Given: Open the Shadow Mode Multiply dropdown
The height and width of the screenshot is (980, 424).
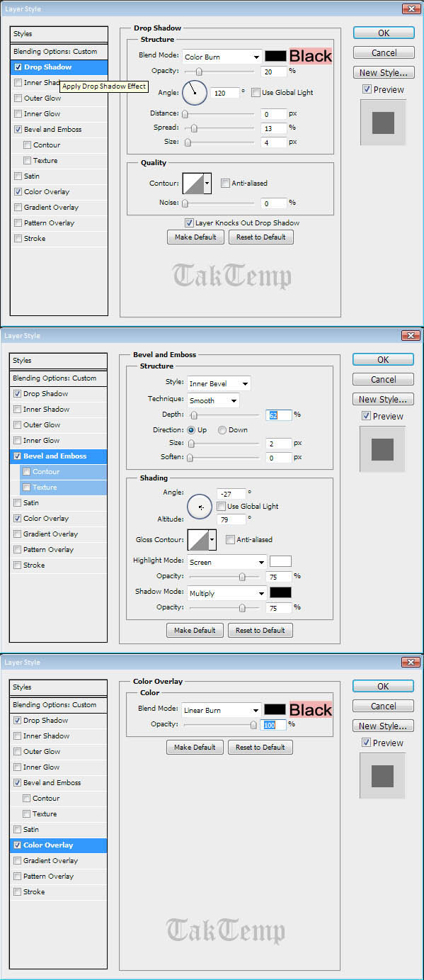Looking at the screenshot, I should (227, 593).
